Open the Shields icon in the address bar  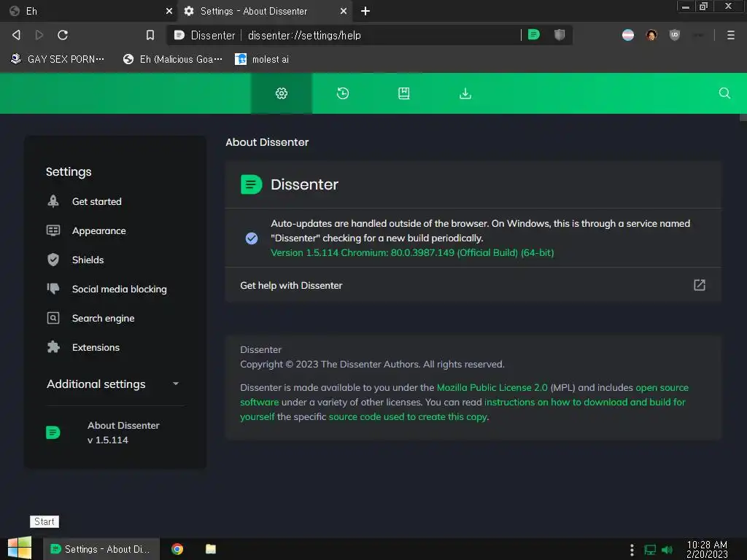[560, 34]
